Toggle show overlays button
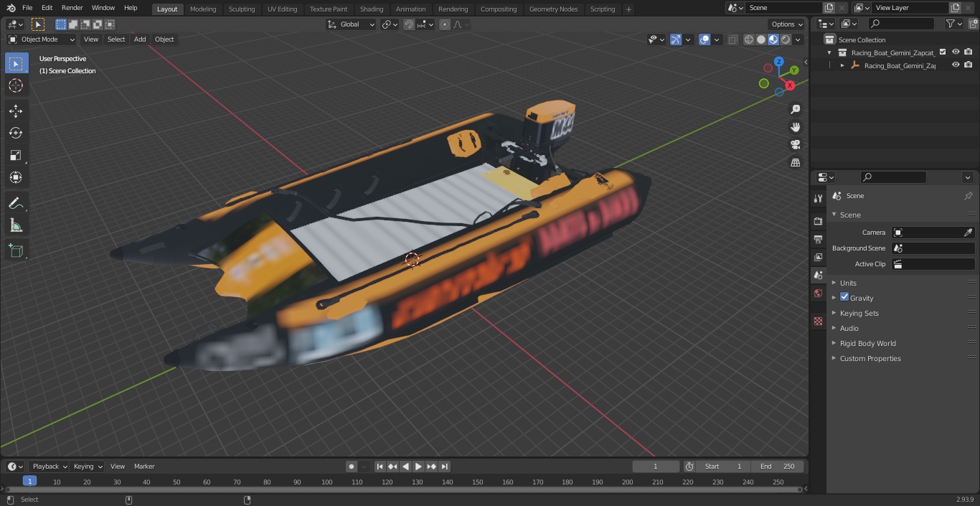The image size is (980, 506). [705, 39]
